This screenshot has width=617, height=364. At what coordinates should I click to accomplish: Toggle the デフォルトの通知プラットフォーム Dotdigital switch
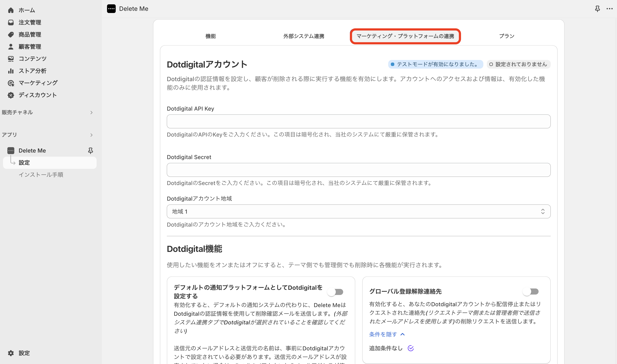click(335, 292)
